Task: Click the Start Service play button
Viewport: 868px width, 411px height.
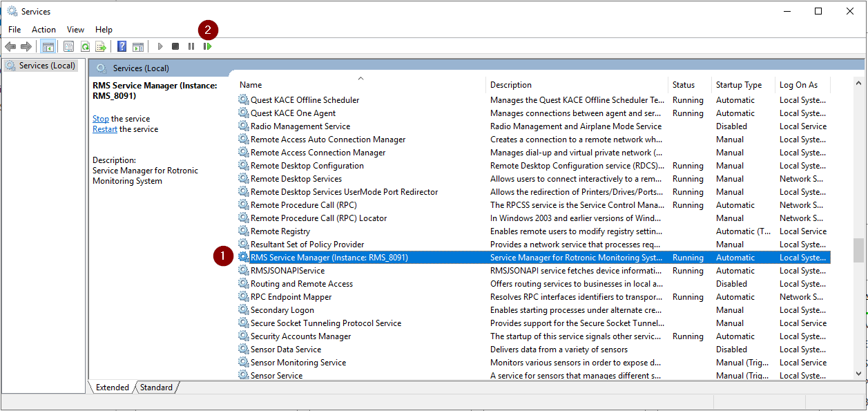Action: pos(160,46)
